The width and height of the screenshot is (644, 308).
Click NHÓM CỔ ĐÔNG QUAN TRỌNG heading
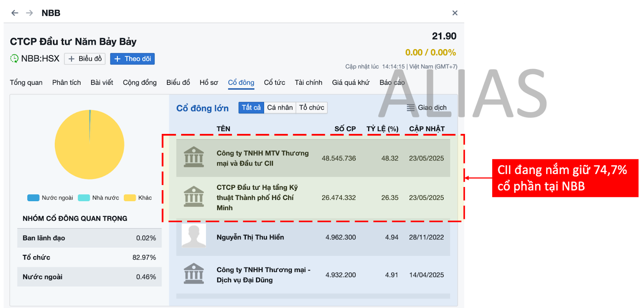(75, 218)
